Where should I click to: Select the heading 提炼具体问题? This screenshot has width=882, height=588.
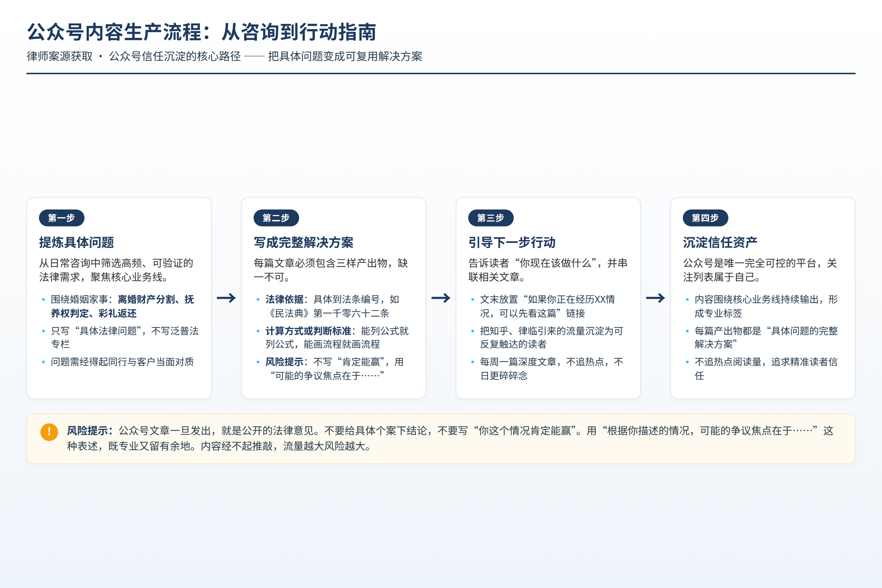coord(76,243)
